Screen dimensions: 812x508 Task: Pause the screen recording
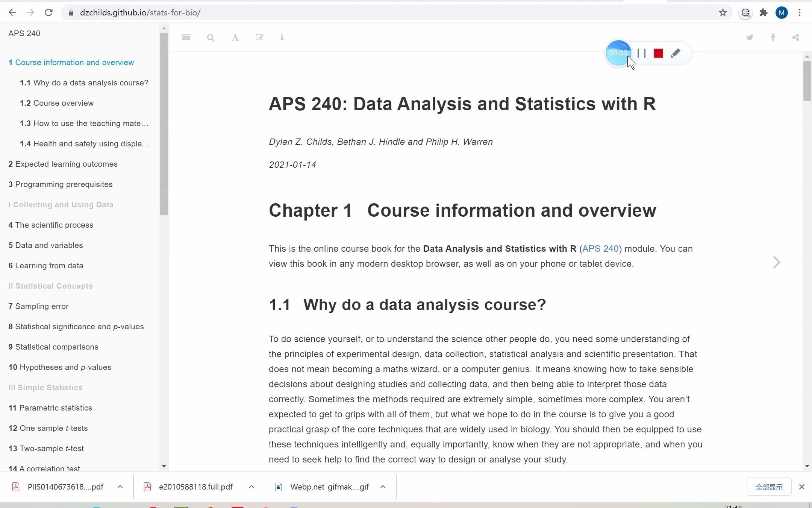click(642, 53)
